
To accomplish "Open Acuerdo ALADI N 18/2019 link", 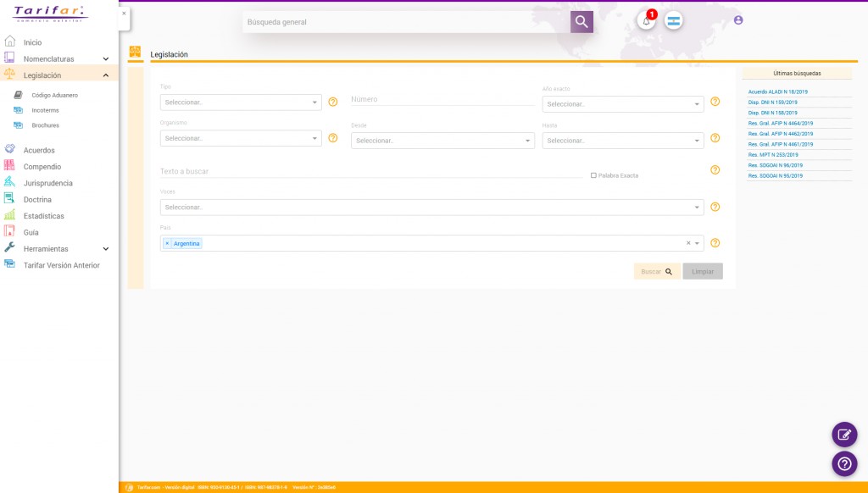I will click(x=778, y=91).
